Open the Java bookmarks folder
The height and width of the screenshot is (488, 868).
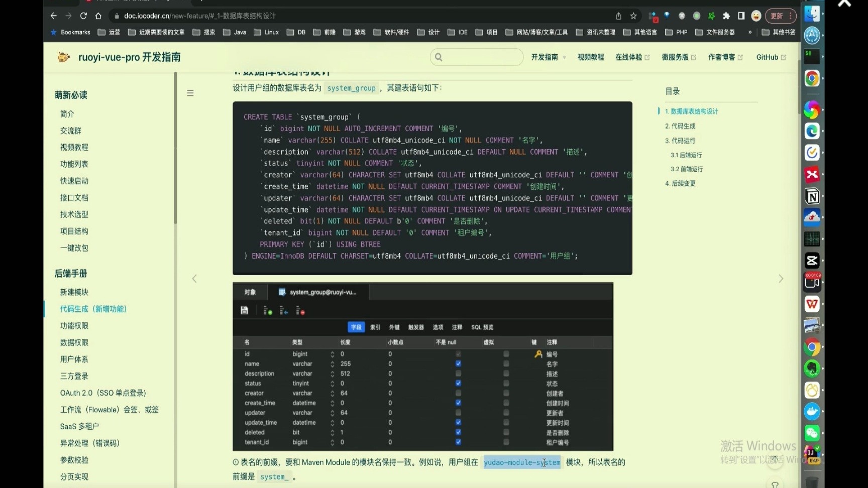point(235,32)
